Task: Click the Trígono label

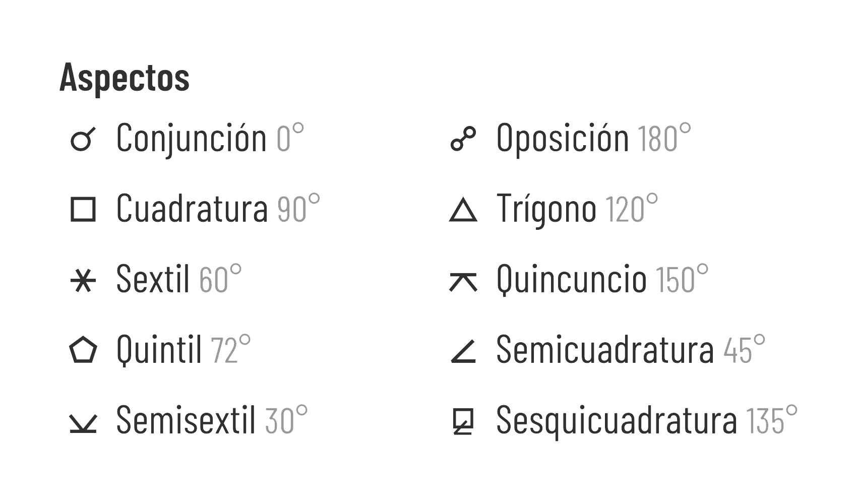Action: pos(546,209)
